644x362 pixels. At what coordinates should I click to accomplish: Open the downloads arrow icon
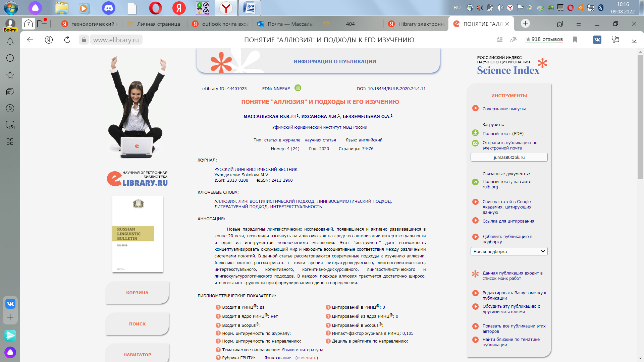[634, 40]
